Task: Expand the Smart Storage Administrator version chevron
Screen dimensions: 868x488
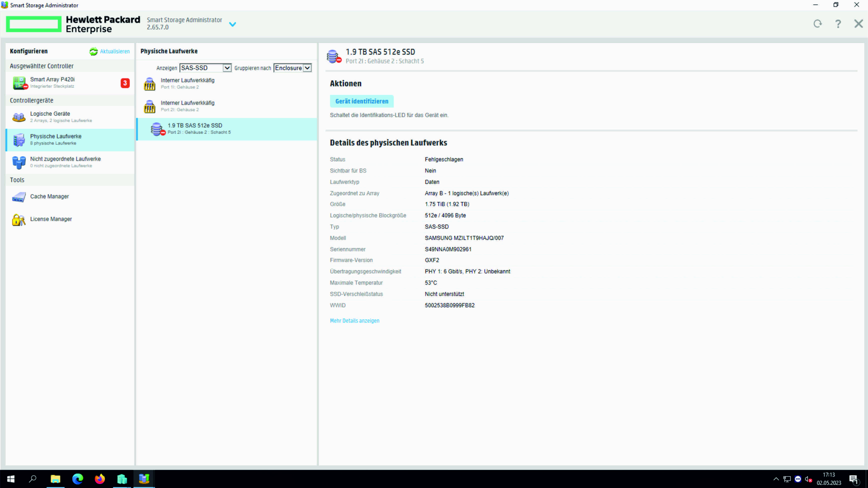Action: tap(233, 24)
